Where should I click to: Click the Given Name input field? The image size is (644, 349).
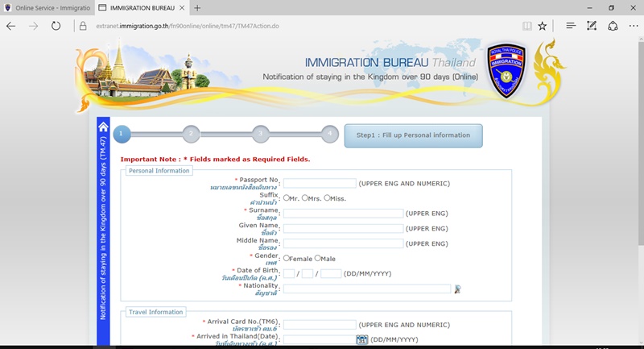point(343,229)
